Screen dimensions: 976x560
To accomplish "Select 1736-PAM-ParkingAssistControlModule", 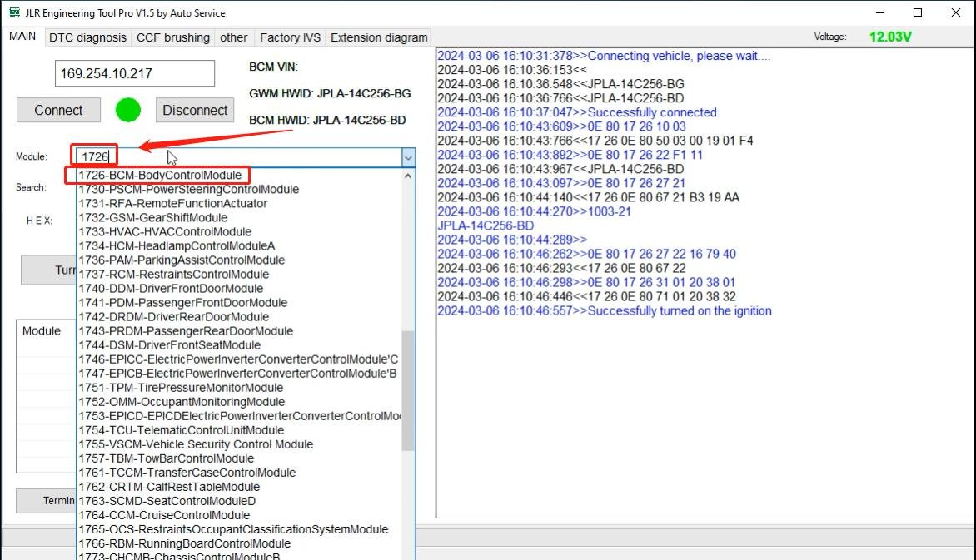I will click(239, 260).
